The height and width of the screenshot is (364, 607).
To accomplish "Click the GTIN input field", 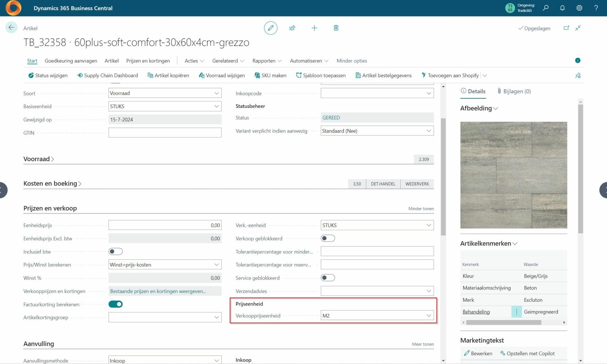I will [x=165, y=133].
